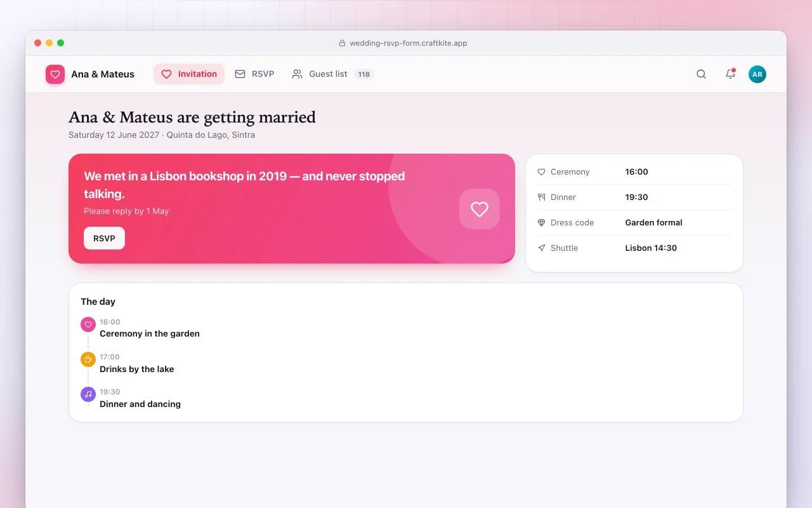Click "Dinner and dancing" timeline entry
The image size is (812, 508).
click(140, 404)
